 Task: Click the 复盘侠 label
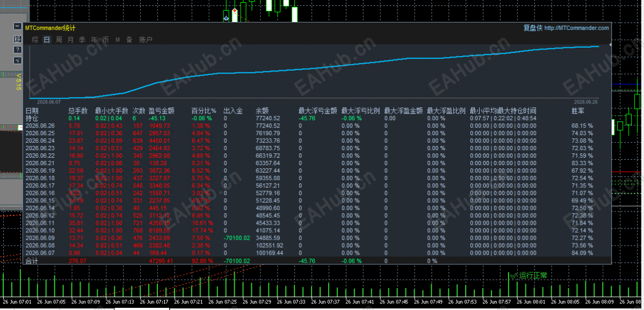(x=533, y=28)
